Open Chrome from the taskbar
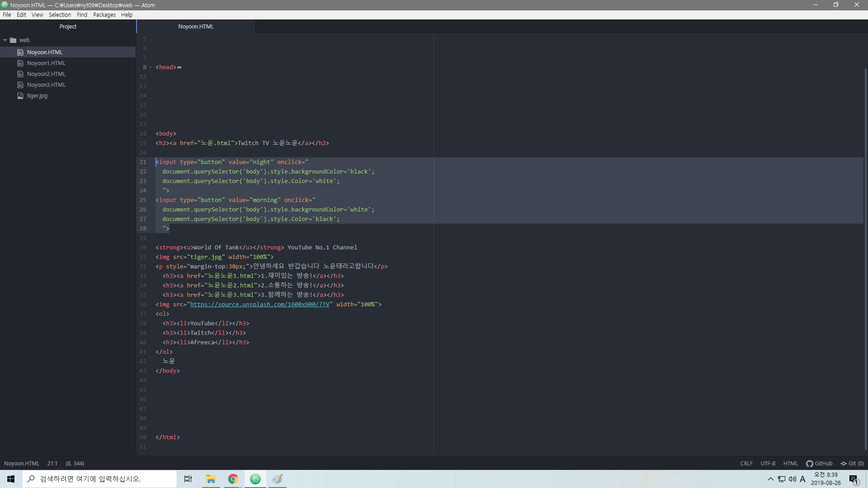 233,479
